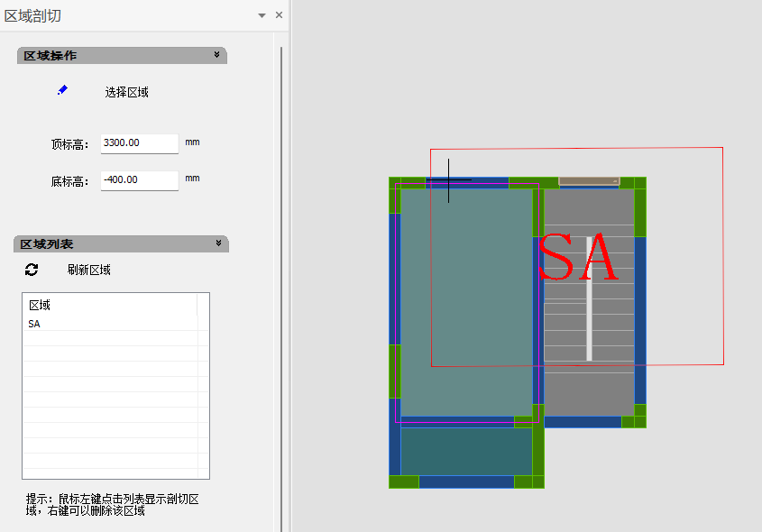
Task: Select the tan window at top wall
Action: pyautogui.click(x=588, y=181)
